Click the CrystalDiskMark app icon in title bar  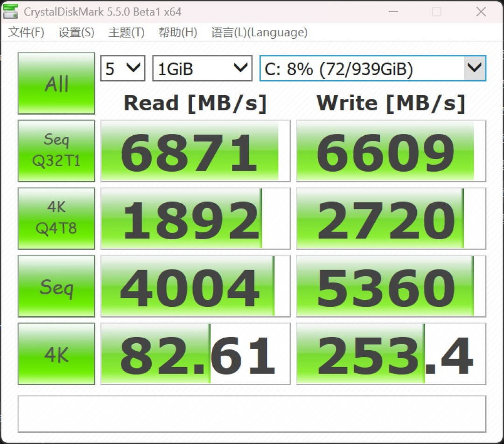[x=10, y=12]
